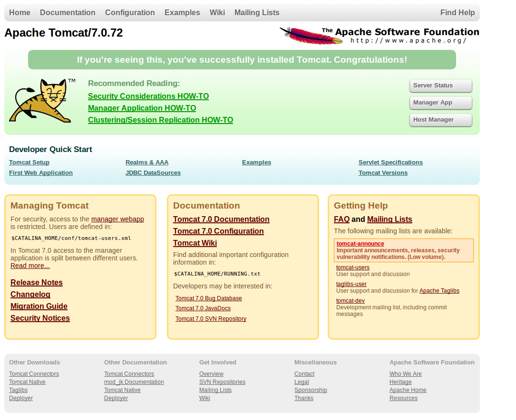Open the Migration Guide link
Image resolution: width=516 pixels, height=420 pixels.
(x=39, y=306)
